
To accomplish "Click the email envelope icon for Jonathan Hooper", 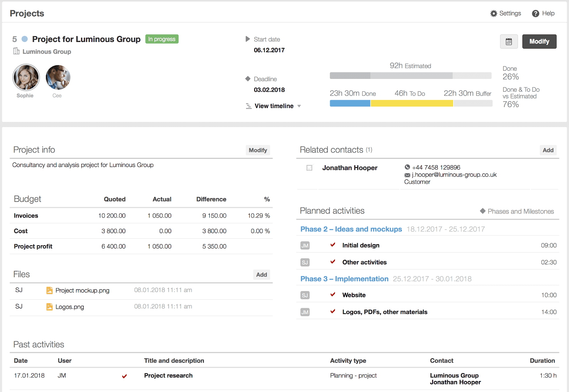I will pos(407,175).
